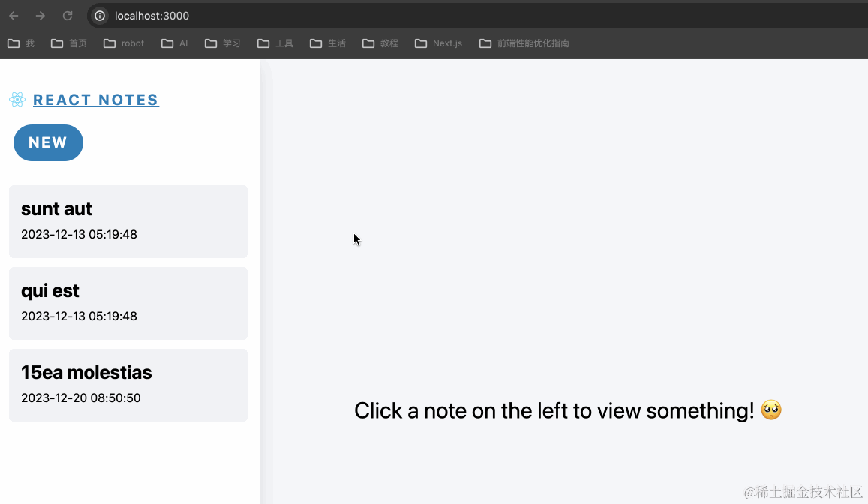Click the forward navigation arrow
This screenshot has height=504, width=868.
click(x=39, y=15)
